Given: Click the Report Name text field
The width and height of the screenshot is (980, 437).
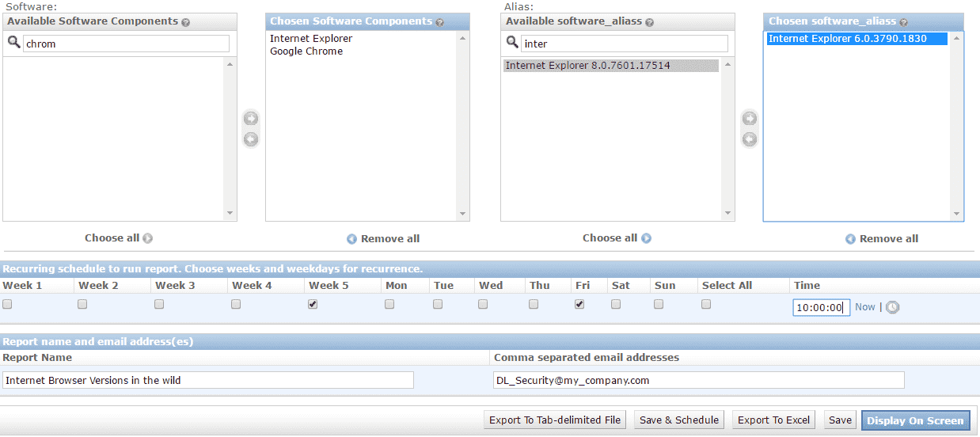Looking at the screenshot, I should [x=208, y=381].
